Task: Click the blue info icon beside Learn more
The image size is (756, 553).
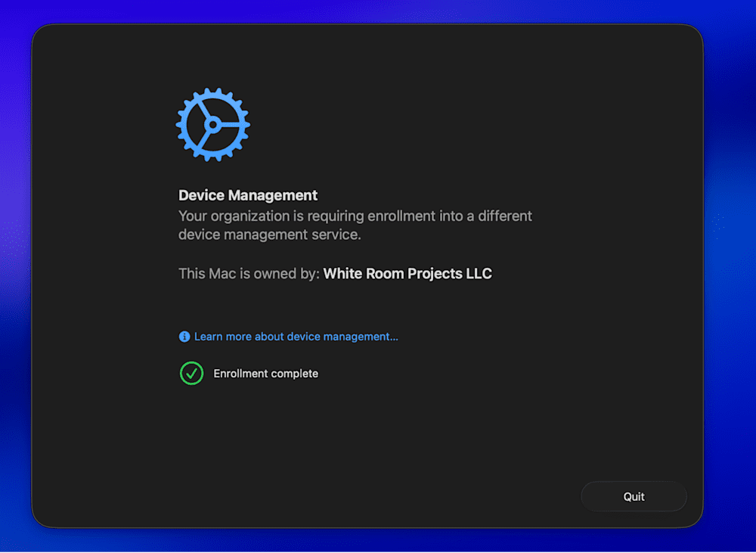Action: pos(184,337)
